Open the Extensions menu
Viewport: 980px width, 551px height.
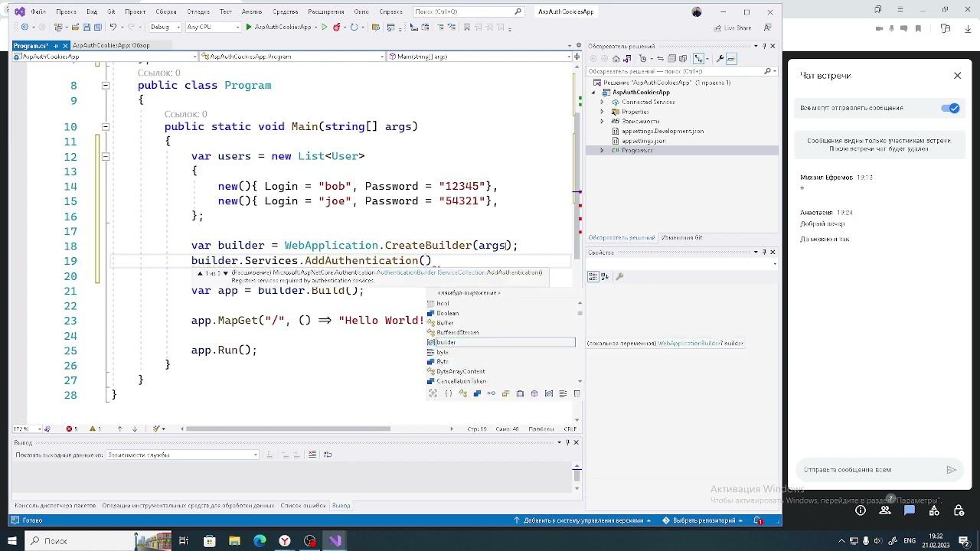click(326, 12)
